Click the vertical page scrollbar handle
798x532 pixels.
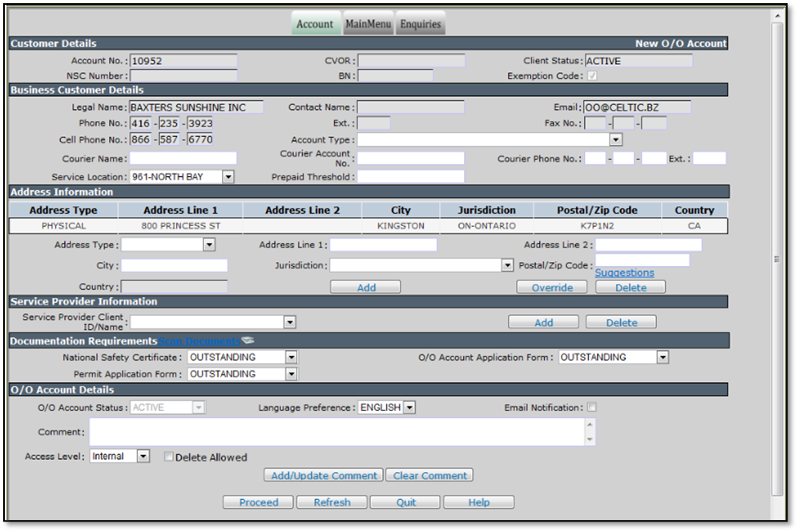[777, 259]
